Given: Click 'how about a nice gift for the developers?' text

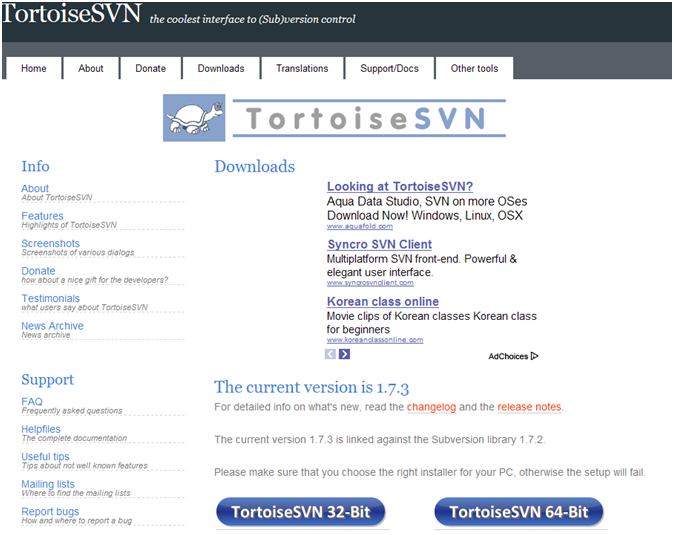Looking at the screenshot, I should point(95,280).
